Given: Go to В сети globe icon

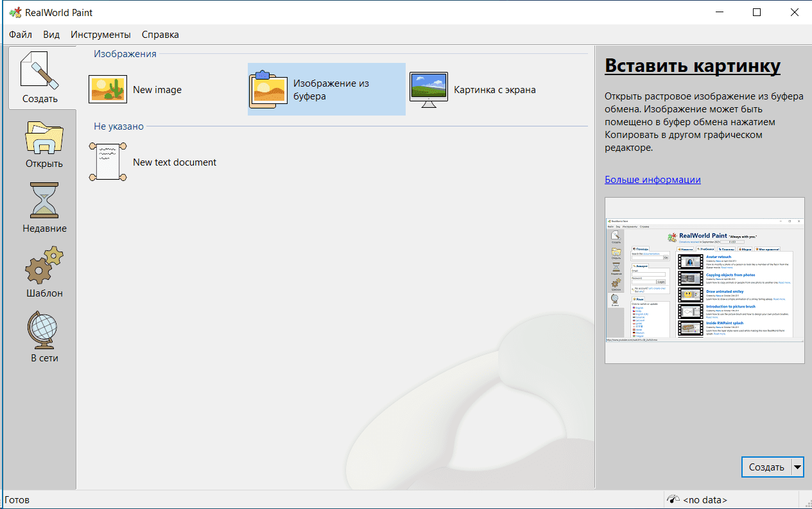Looking at the screenshot, I should click(x=44, y=331).
